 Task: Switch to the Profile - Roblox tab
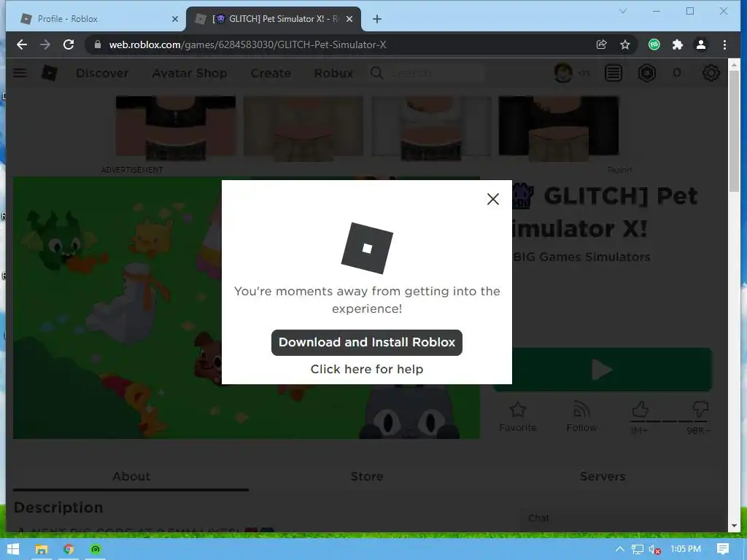96,19
